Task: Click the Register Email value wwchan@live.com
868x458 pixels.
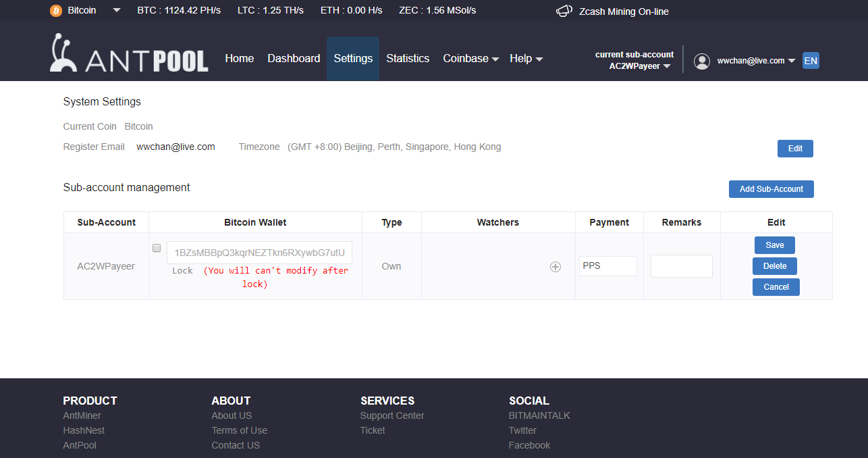Action: (x=175, y=147)
